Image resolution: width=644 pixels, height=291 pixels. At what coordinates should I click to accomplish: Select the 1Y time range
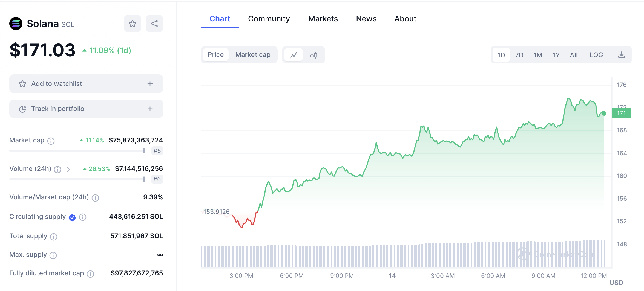click(x=556, y=55)
